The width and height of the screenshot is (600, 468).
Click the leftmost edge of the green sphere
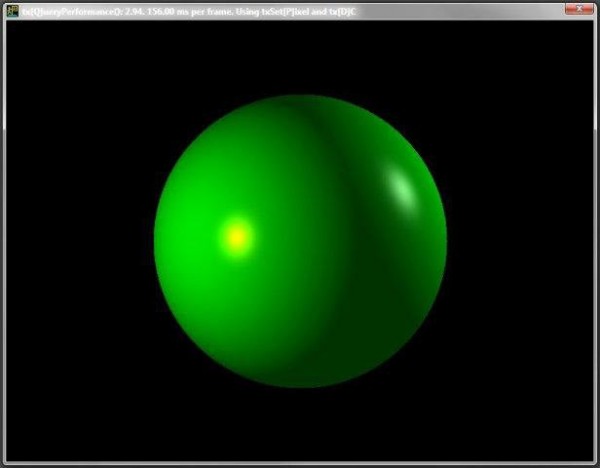[x=156, y=242]
